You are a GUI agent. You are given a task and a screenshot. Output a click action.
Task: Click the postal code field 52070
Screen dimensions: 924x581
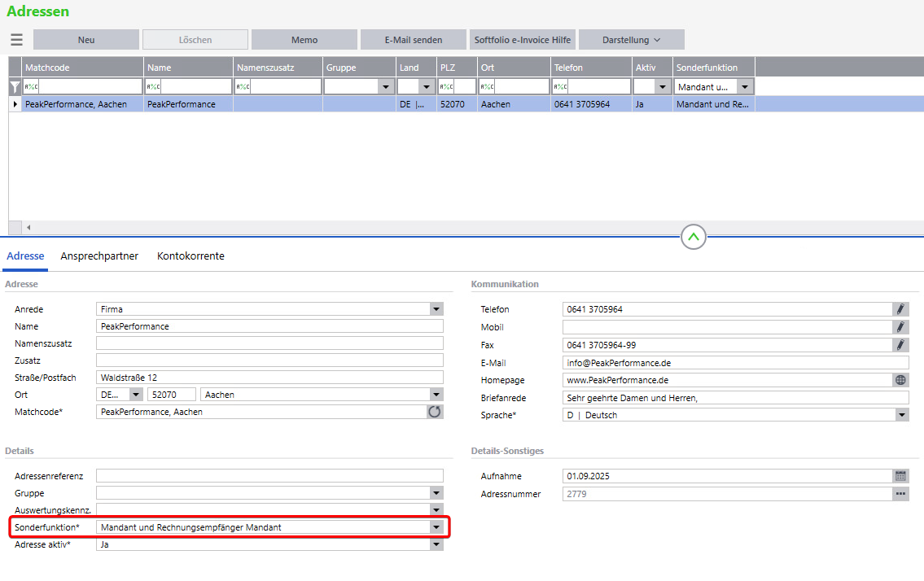[172, 395]
